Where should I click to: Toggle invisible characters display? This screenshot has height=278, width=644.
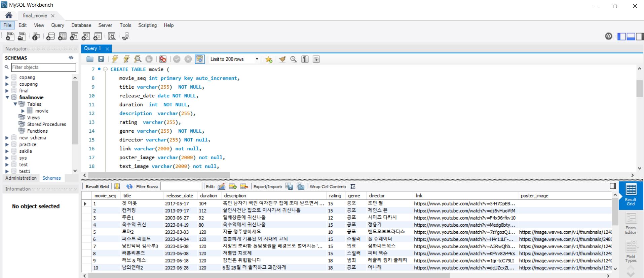pos(305,59)
